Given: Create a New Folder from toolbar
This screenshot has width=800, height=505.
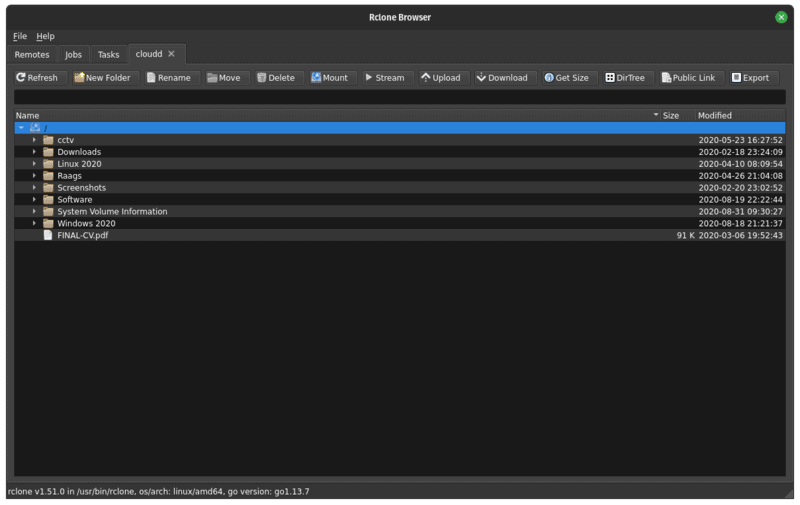Looking at the screenshot, I should pos(101,78).
